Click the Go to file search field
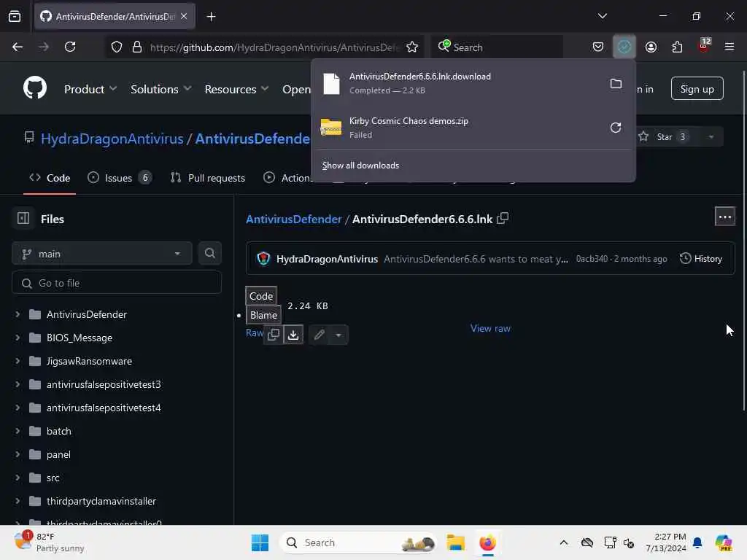Viewport: 747px width, 560px height. (x=117, y=283)
